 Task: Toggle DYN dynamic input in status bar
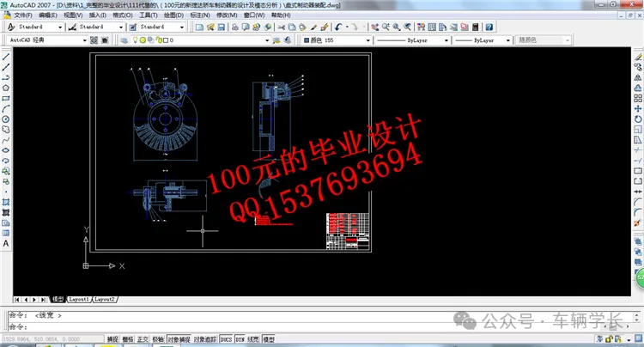(240, 339)
